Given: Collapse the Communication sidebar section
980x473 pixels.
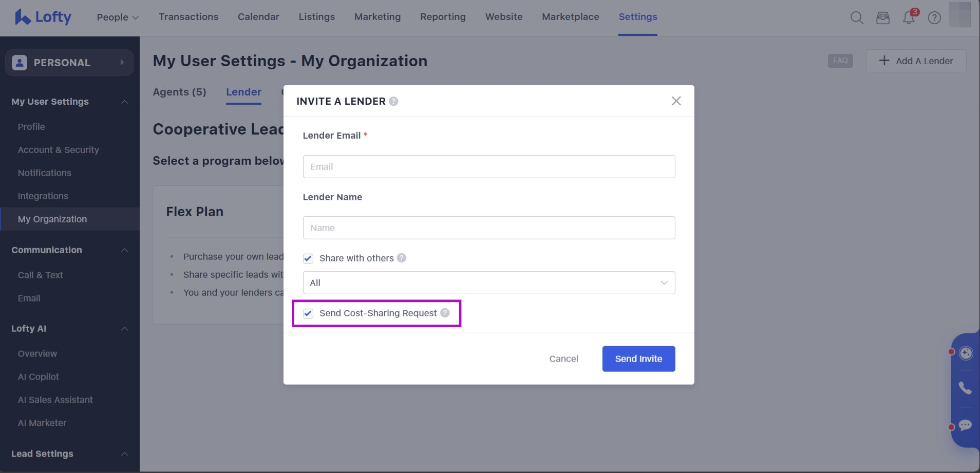Looking at the screenshot, I should (x=124, y=250).
